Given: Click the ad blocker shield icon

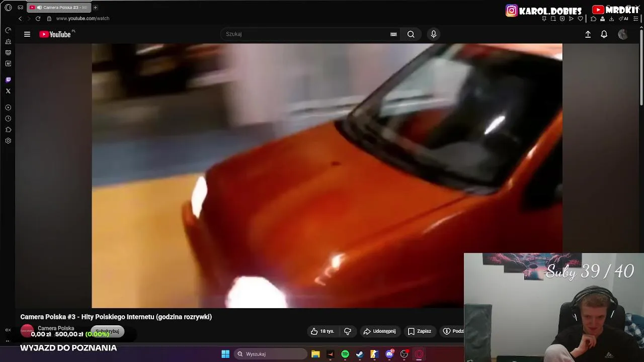Looking at the screenshot, I should [x=562, y=19].
